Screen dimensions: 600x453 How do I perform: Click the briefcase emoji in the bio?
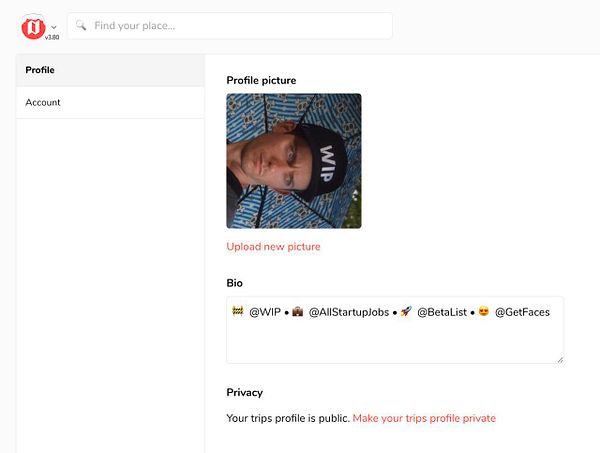297,312
